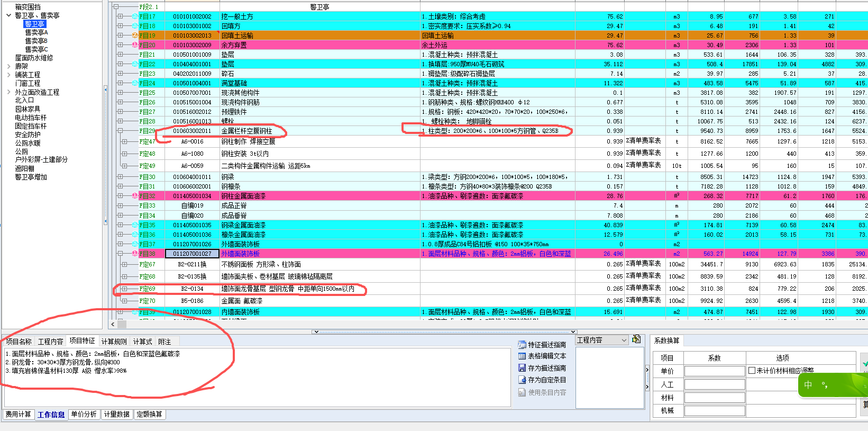Viewport: 868px width, 431px height.
Task: Click the 存为自定条目 icon
Action: (522, 380)
